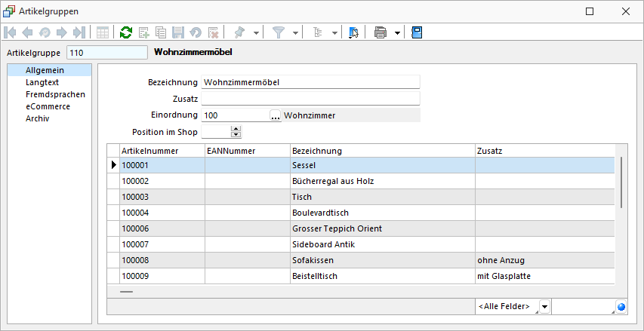Click the empty Zusatz input field

click(x=310, y=99)
